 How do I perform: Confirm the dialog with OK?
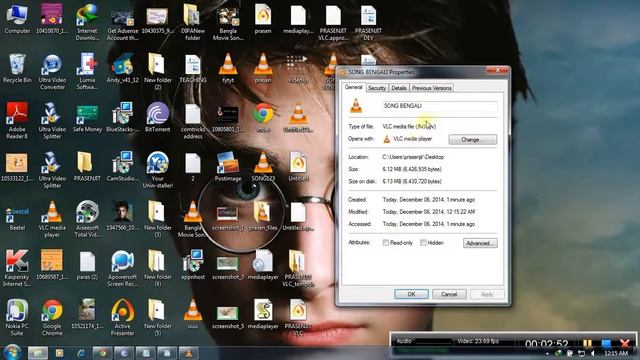(411, 294)
